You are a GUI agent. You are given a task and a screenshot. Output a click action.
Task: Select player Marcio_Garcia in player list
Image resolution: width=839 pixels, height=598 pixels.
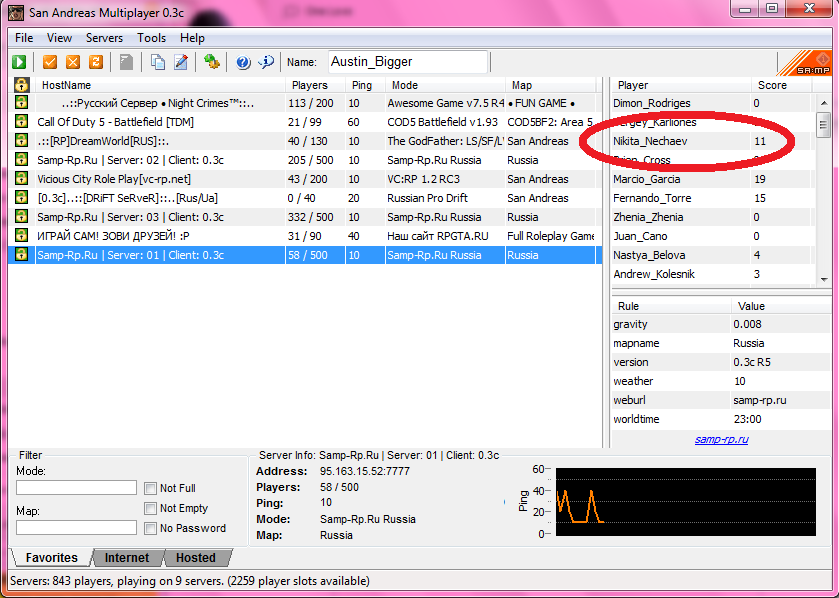tap(714, 179)
